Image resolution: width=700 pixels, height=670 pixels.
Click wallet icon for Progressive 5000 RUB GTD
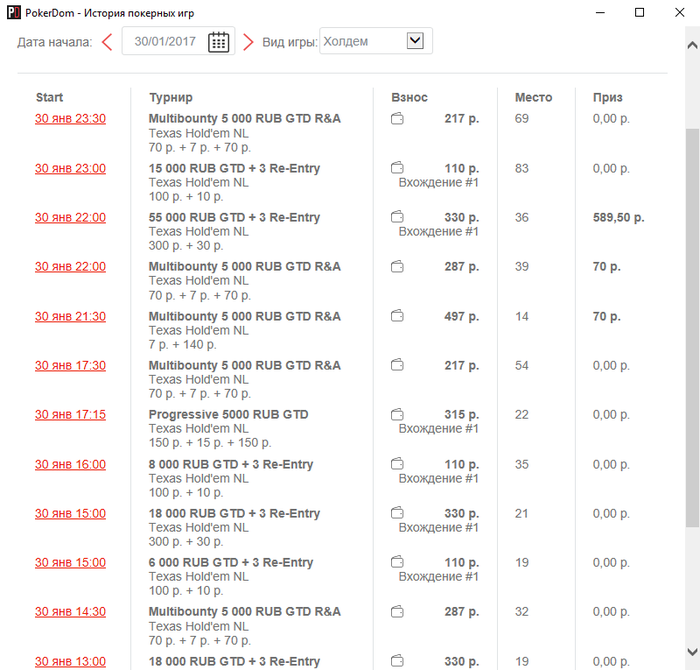click(x=397, y=414)
